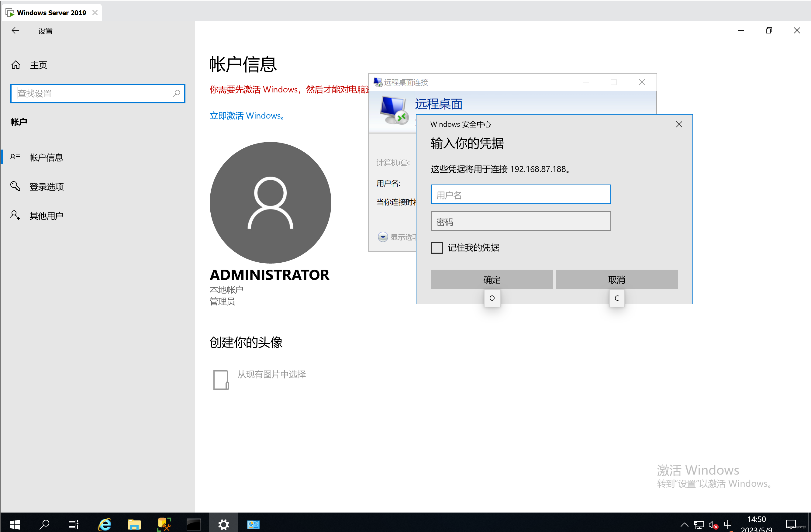811x532 pixels.
Task: Click the search magnifier in 查找设置 box
Action: [176, 93]
